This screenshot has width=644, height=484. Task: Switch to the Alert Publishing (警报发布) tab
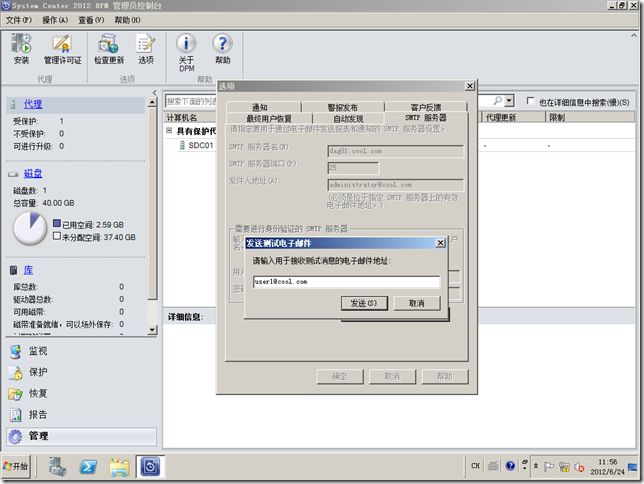click(x=343, y=107)
